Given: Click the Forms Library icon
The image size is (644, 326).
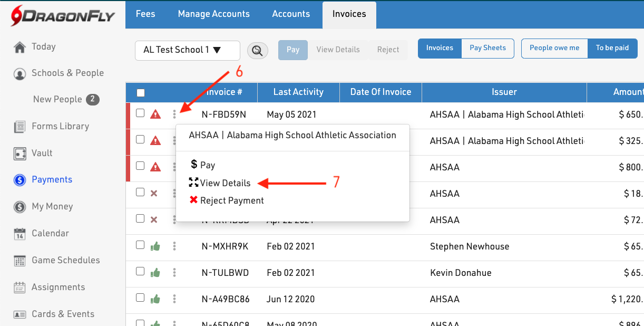Looking at the screenshot, I should point(19,127).
